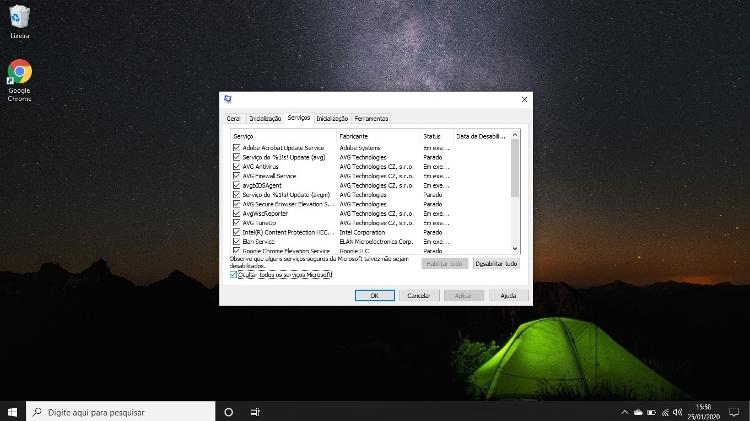Uncheck the Elan Service checkbox

[236, 241]
